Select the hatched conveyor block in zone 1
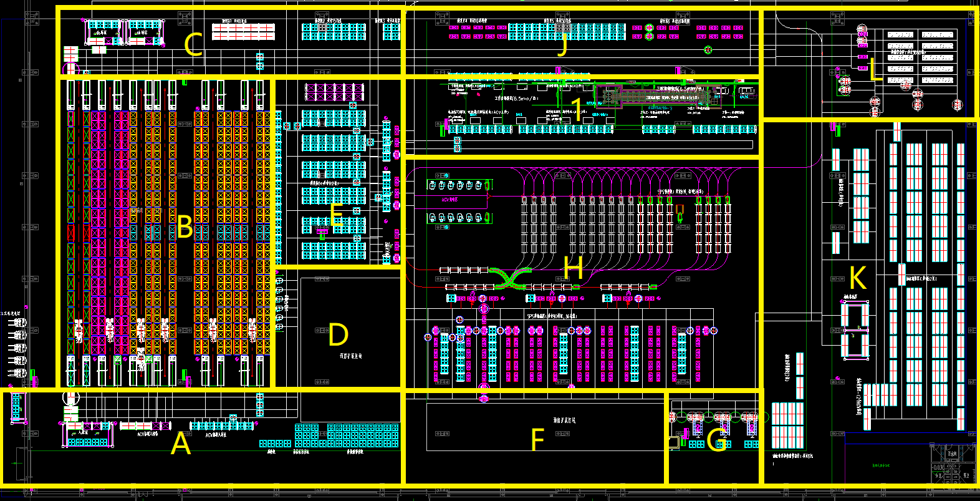980x501 pixels. click(648, 97)
